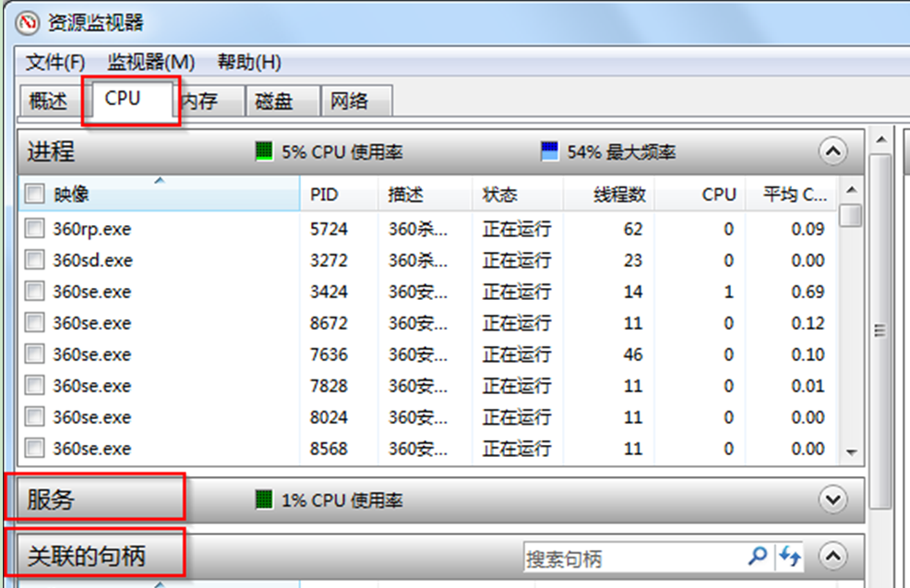Click the 54% 最大频率 label
The width and height of the screenshot is (910, 588).
click(621, 152)
